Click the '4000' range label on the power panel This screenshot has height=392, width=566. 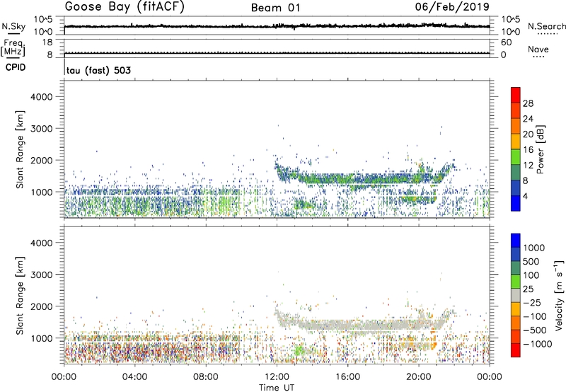point(42,97)
